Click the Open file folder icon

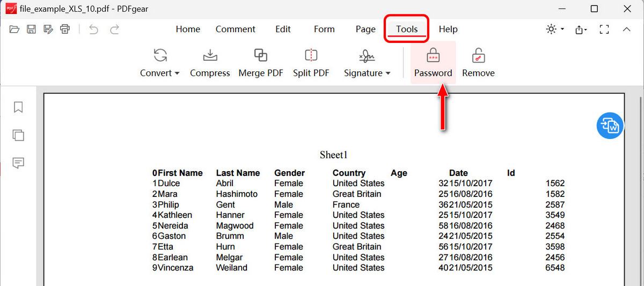tap(14, 30)
